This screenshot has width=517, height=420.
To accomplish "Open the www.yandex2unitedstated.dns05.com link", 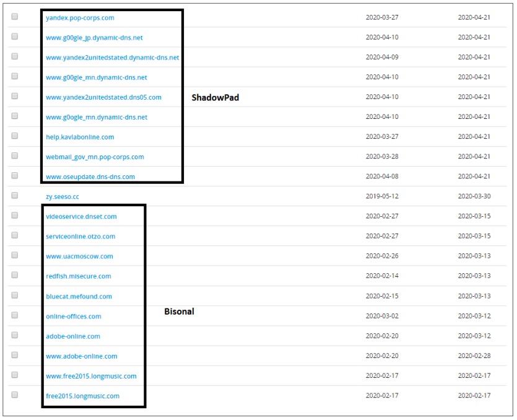I will tap(103, 97).
